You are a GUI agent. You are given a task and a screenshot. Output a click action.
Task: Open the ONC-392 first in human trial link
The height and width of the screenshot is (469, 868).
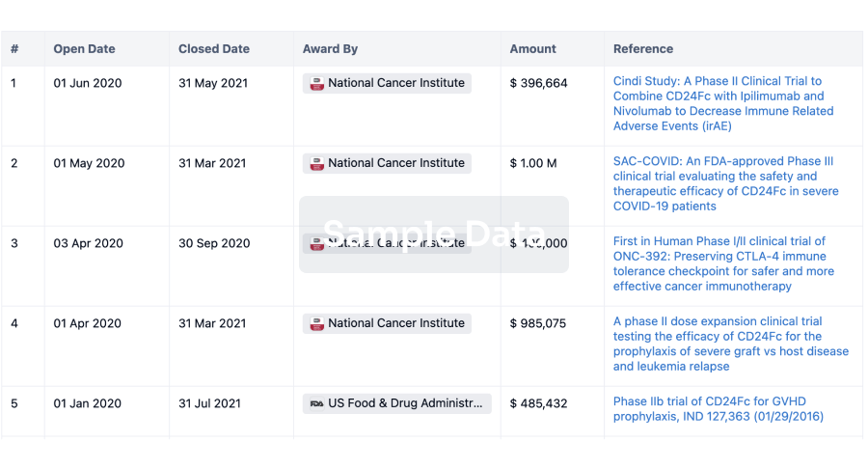point(719,263)
